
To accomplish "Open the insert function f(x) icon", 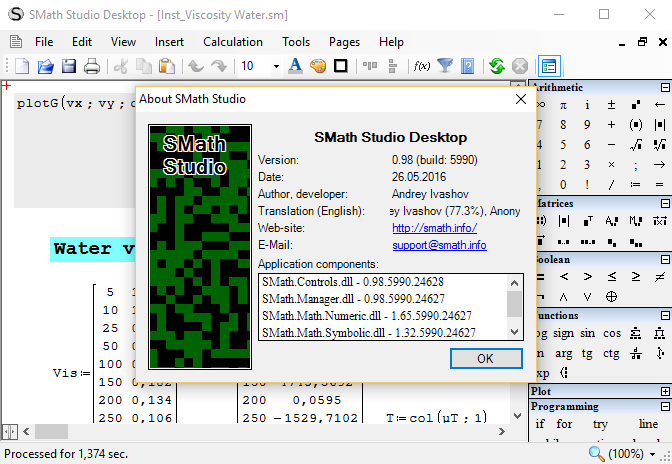I will click(x=422, y=66).
